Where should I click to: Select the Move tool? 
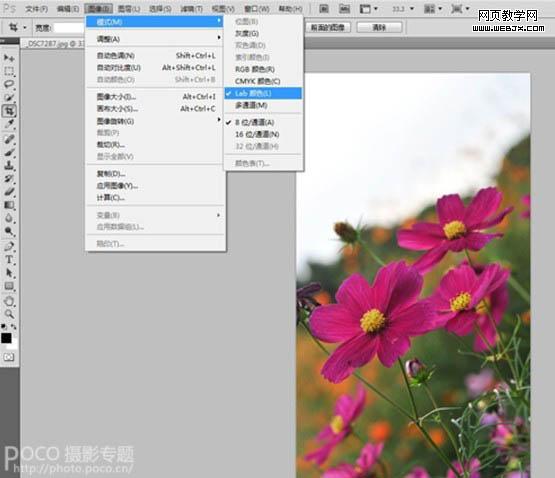(9, 57)
